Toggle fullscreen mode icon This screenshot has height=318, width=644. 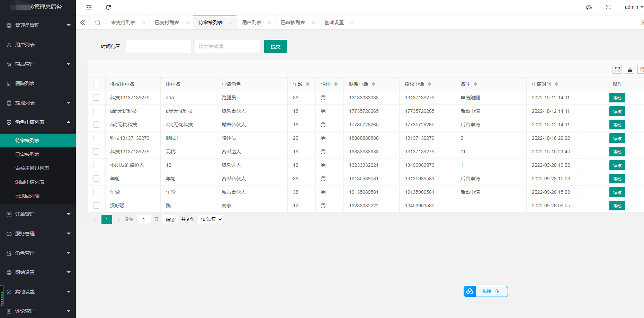click(x=608, y=7)
